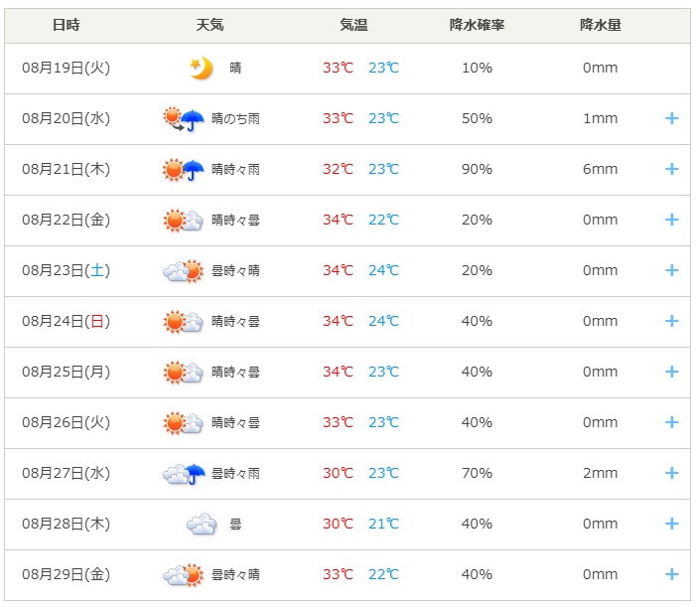Expand the 08月20日 row with plus
This screenshot has height=607, width=700.
coord(672,118)
